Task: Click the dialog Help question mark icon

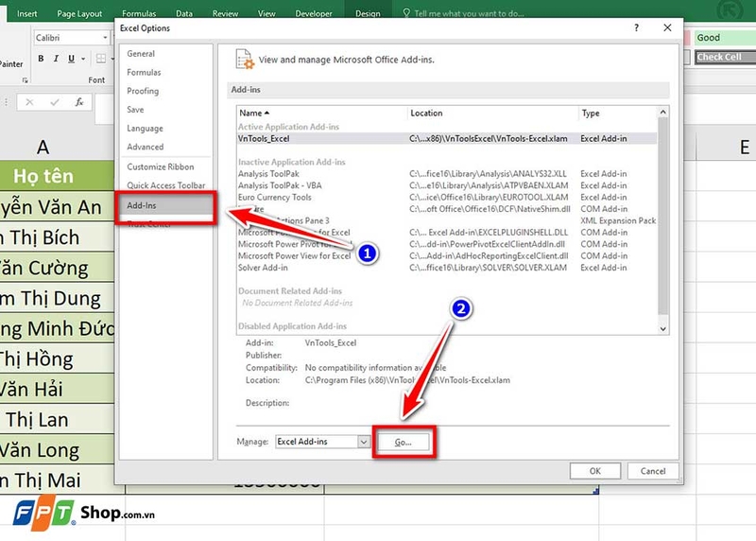Action: [x=636, y=28]
